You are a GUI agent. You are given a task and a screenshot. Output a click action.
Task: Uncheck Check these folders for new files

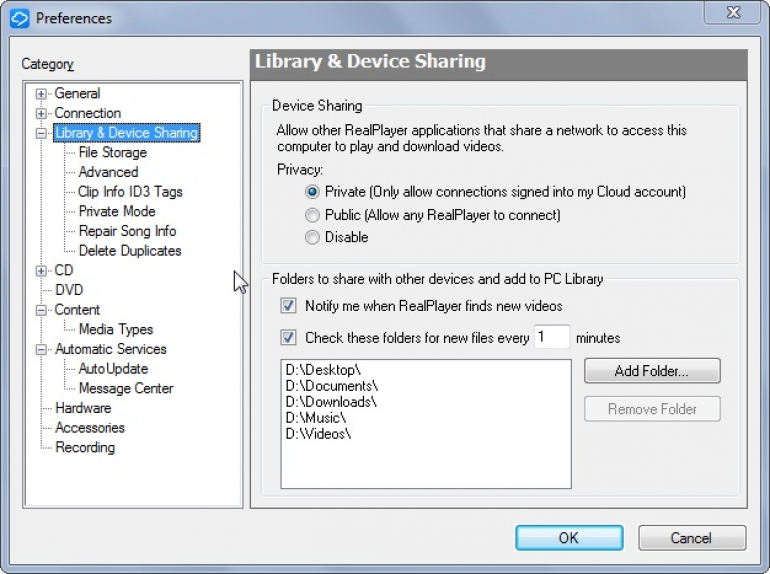288,338
